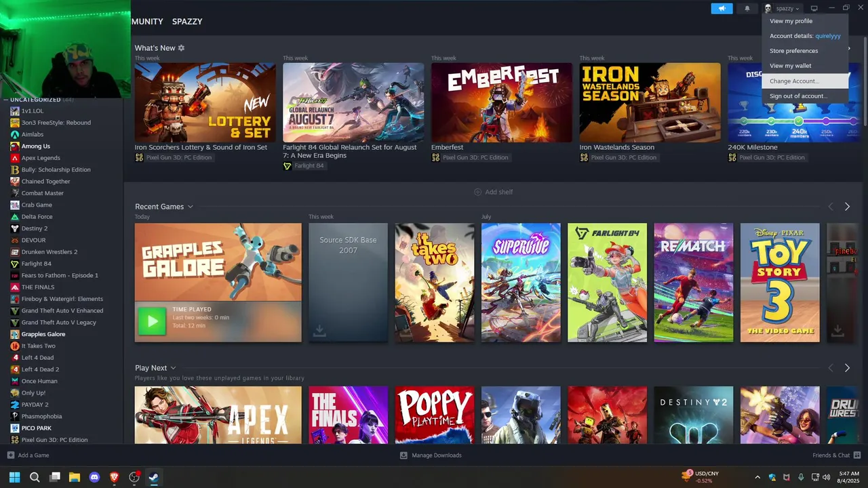Select Sign out of account...
The width and height of the screenshot is (868, 488).
click(x=805, y=96)
